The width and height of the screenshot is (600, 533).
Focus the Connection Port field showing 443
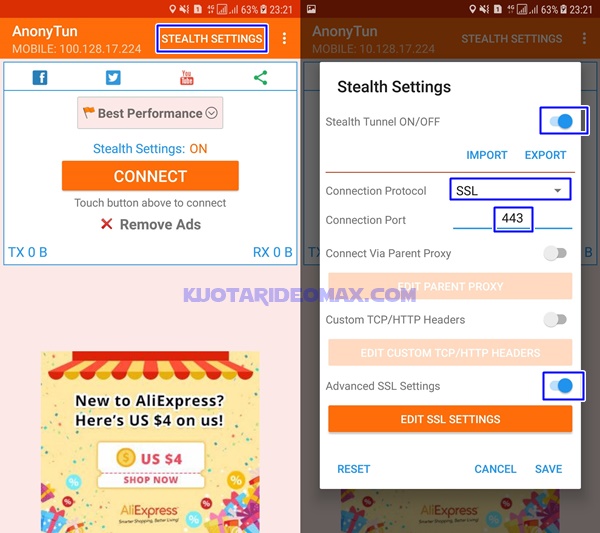click(512, 220)
